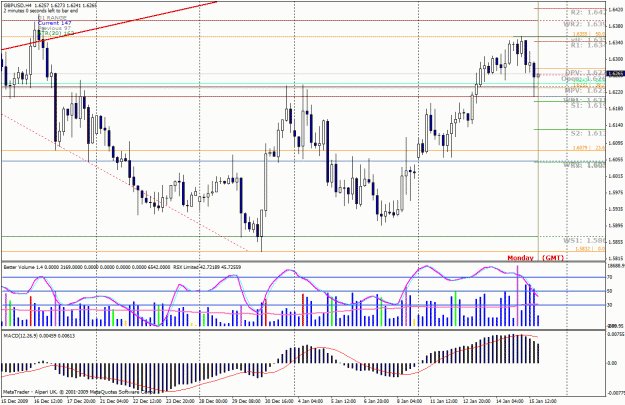Viewport: 625px width, 405px height.
Task: Click the RSX level 50 scale value
Action: [x=610, y=291]
